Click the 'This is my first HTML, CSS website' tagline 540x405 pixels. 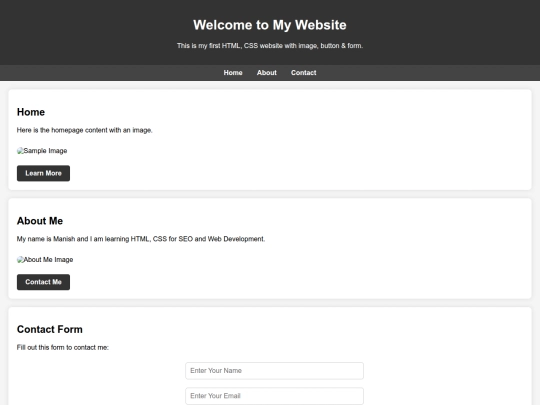coord(270,46)
